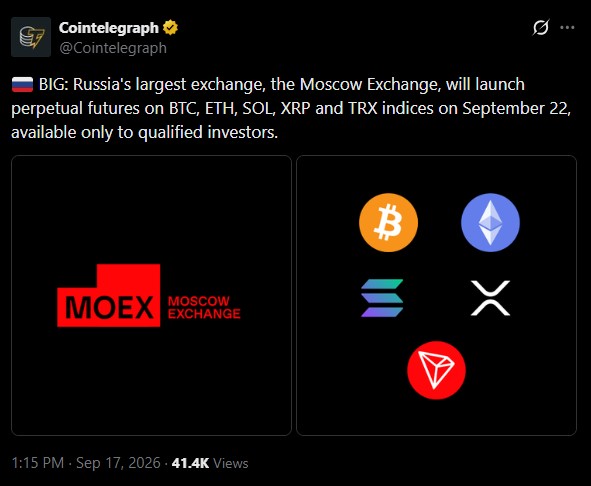Click the Russian flag emoji

coord(23,84)
